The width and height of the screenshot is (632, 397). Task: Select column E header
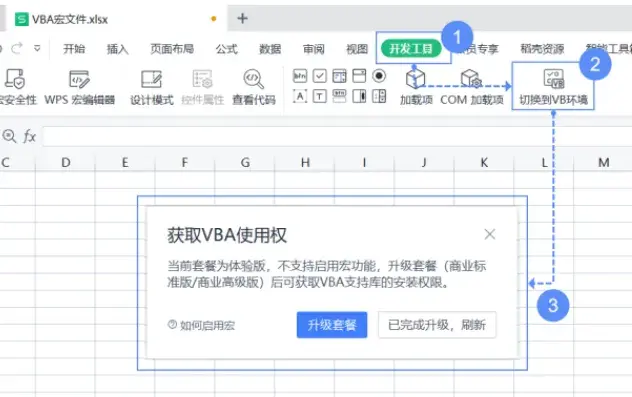(x=125, y=162)
